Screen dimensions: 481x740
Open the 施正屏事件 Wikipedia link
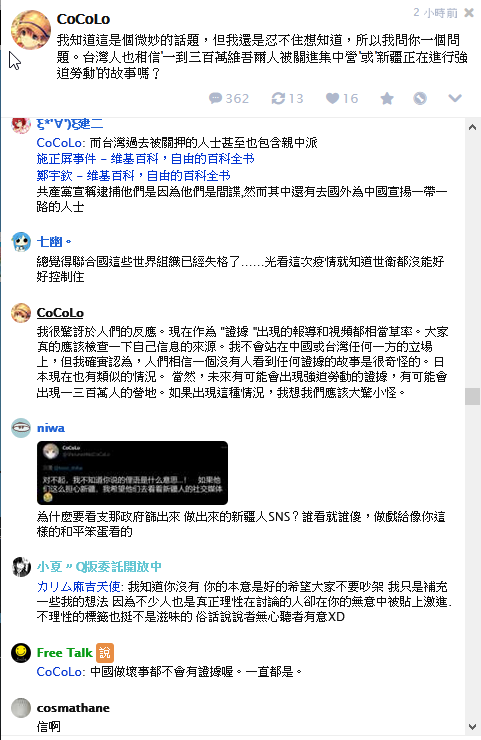click(145, 159)
